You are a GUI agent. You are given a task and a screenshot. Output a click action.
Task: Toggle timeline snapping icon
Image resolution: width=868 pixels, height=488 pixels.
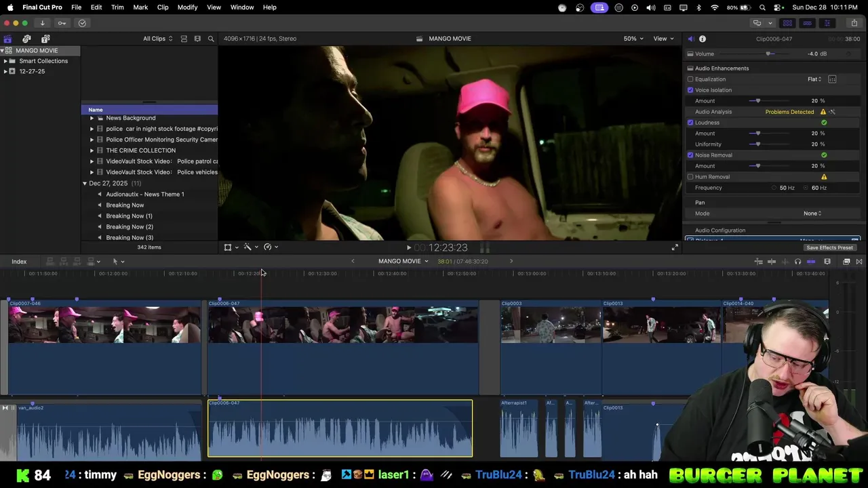(810, 262)
